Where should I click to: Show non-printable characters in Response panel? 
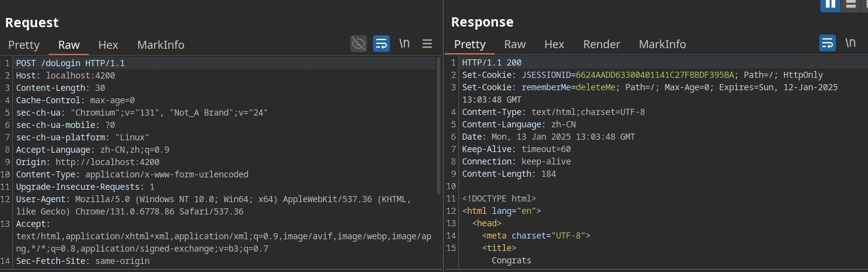(x=850, y=43)
